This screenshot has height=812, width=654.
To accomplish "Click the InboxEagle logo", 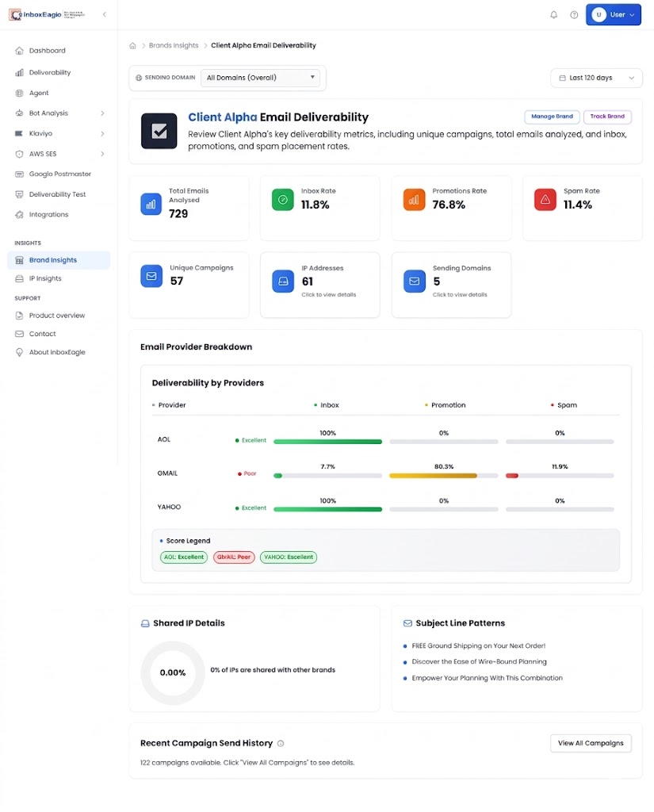I will 47,14.
